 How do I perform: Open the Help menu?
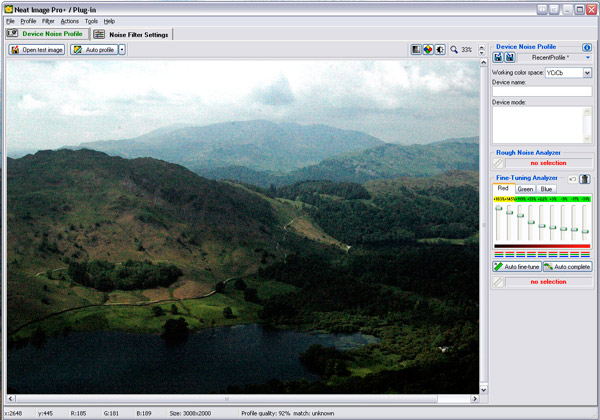[109, 21]
